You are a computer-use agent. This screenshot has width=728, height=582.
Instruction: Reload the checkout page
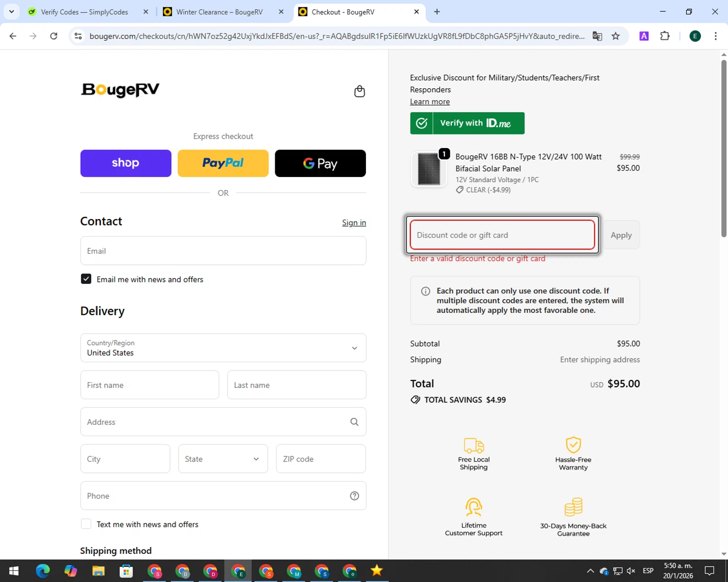click(x=54, y=36)
